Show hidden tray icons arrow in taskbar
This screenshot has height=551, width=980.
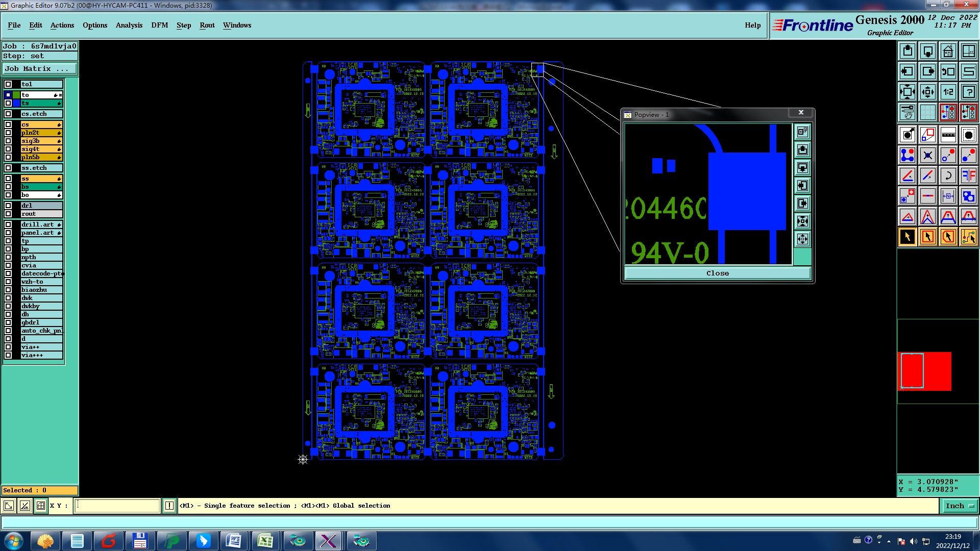(x=889, y=541)
